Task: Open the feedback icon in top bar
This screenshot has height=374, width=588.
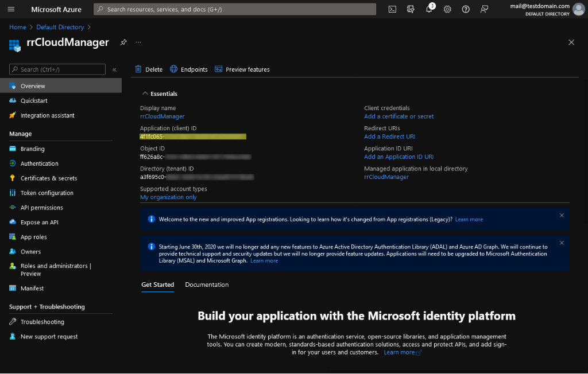Action: 484,9
